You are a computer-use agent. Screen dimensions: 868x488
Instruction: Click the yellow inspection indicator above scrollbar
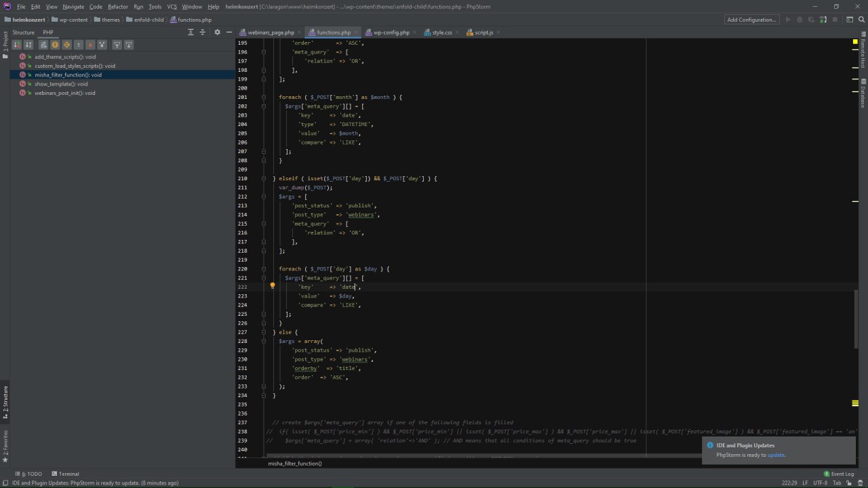coord(856,42)
